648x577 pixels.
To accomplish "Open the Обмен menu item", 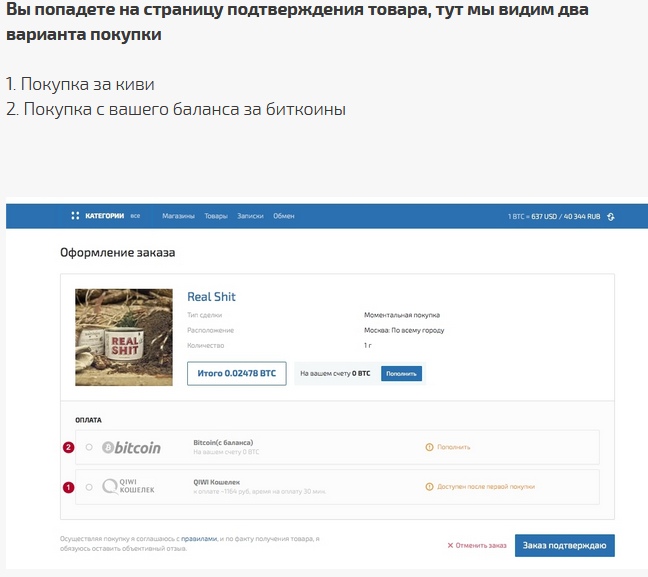I will pos(284,216).
